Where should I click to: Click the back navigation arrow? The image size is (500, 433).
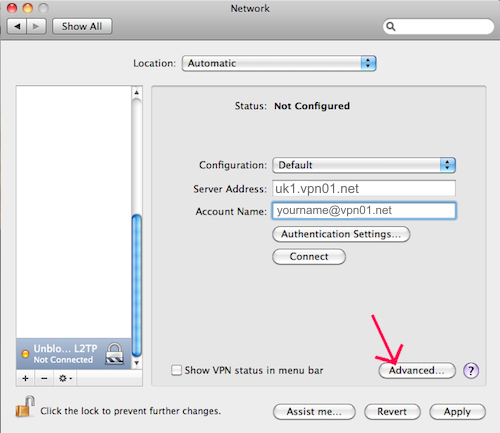tap(17, 26)
